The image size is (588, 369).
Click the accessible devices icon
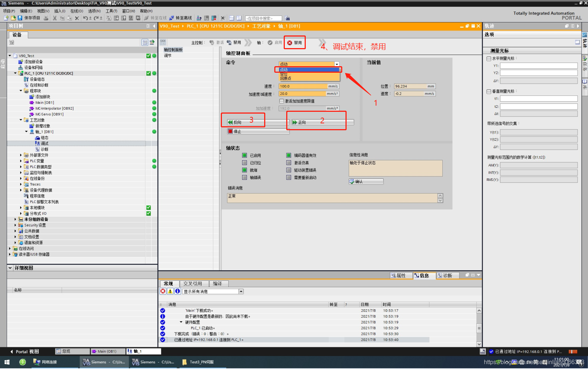point(199,18)
